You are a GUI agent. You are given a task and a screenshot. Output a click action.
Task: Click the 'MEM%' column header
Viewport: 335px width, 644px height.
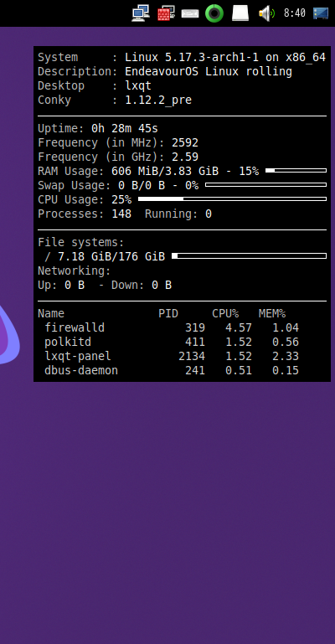click(x=272, y=314)
